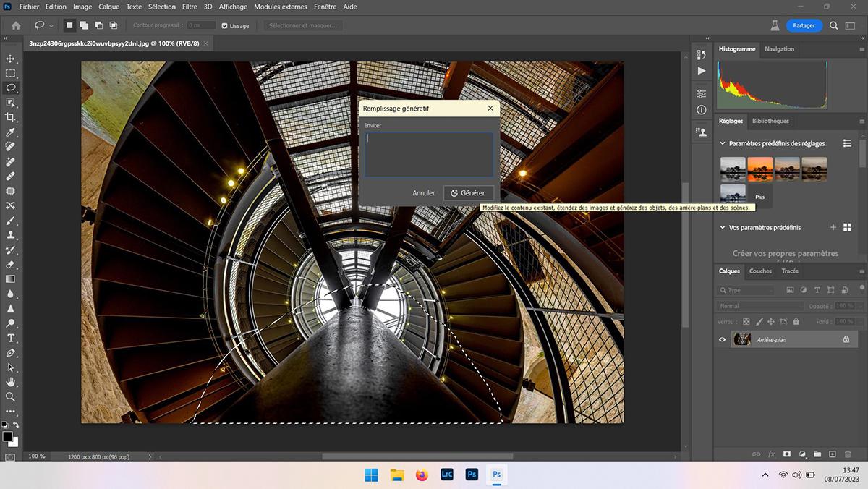Choose the Intersect with selection icon
Screen dimensions: 868x489
114,25
